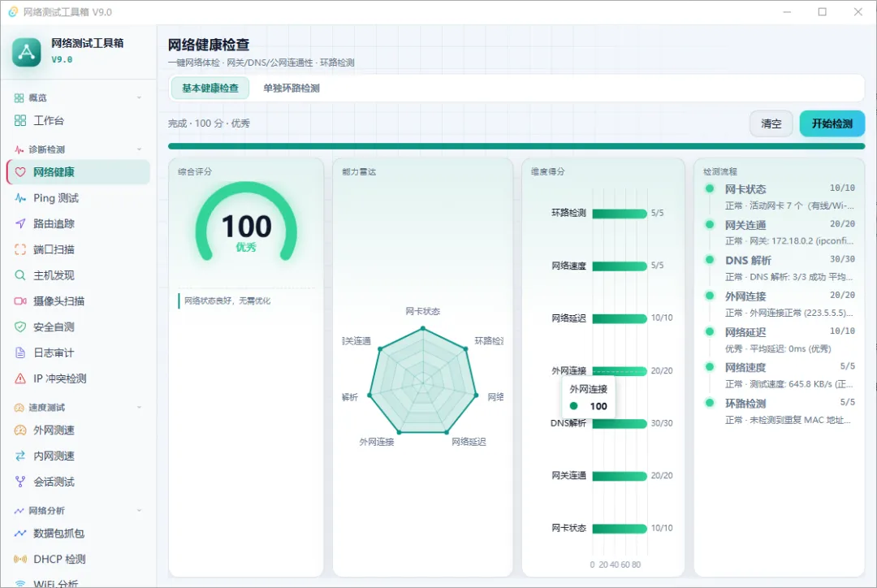Viewport: 877px width, 588px height.
Task: Open 工作台 in the sidebar
Action: 78,120
